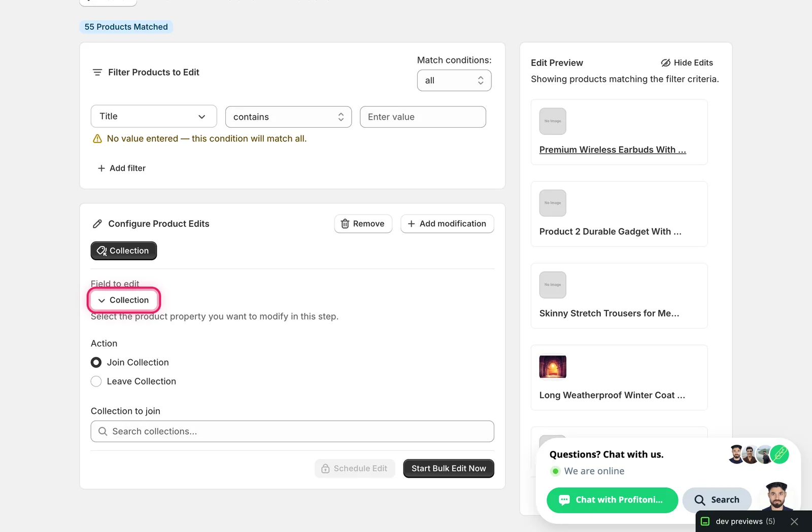Click the green pen avatar in chat widget
Viewport: 812px width, 532px height.
(x=780, y=454)
